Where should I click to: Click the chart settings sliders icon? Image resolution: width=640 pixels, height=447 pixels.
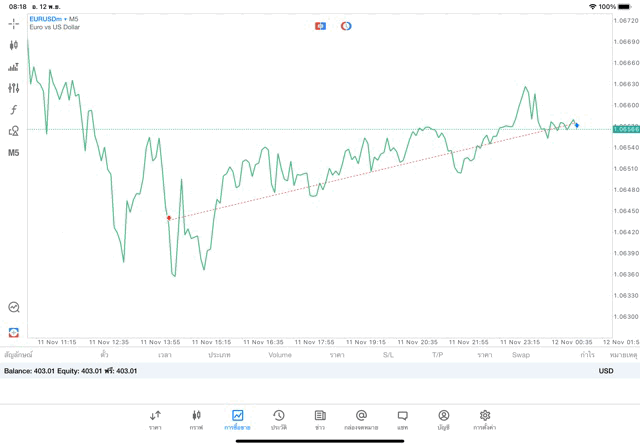point(14,88)
